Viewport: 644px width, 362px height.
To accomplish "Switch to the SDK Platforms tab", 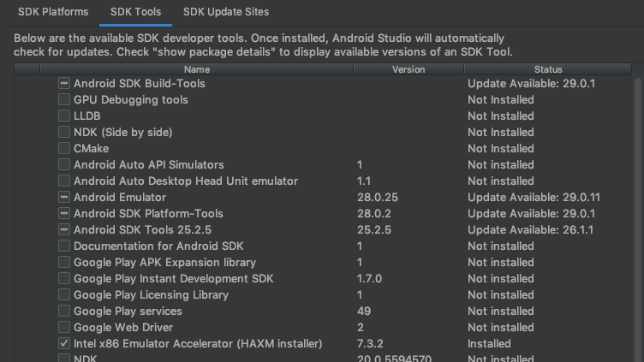I will [53, 12].
